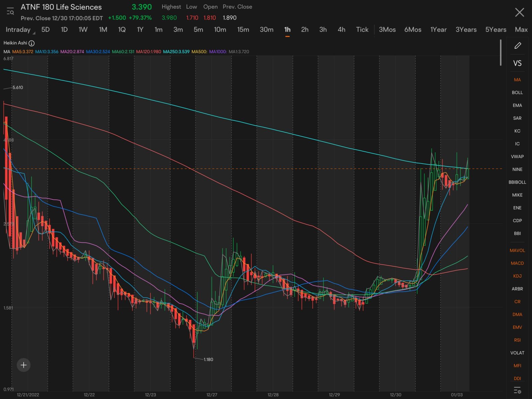
Task: Toggle the BOLL indicator
Action: [x=517, y=92]
